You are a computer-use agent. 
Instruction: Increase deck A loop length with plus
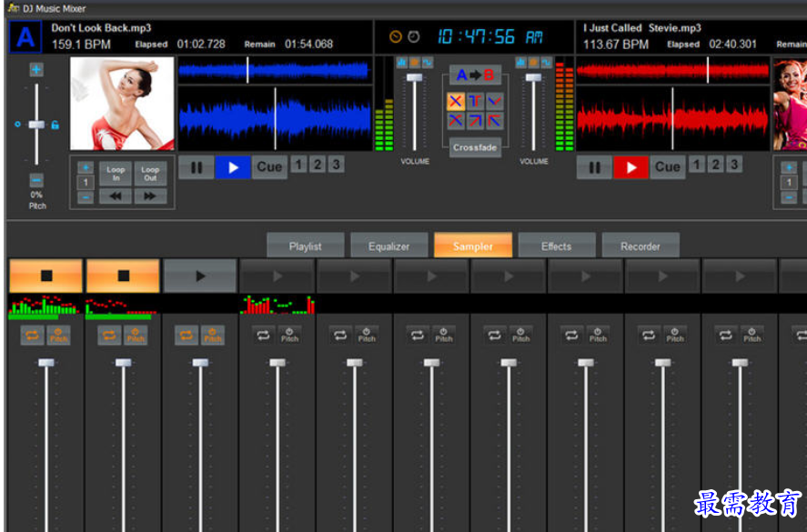pyautogui.click(x=86, y=167)
